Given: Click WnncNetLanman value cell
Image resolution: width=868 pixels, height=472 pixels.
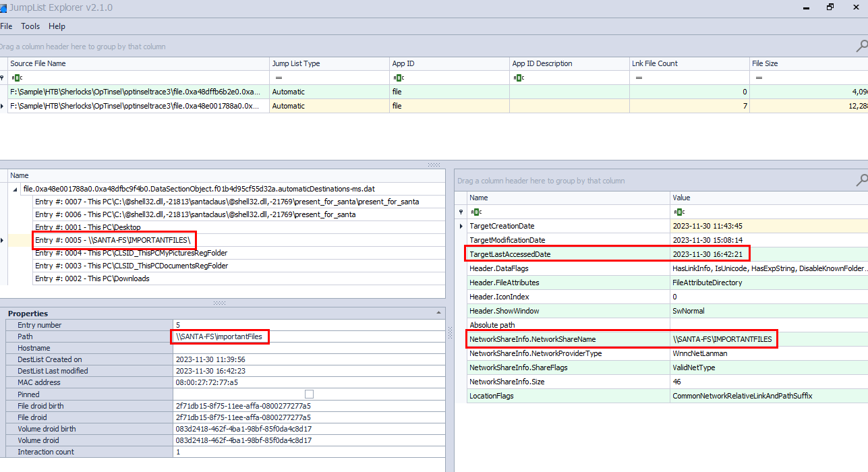Looking at the screenshot, I should point(769,353).
